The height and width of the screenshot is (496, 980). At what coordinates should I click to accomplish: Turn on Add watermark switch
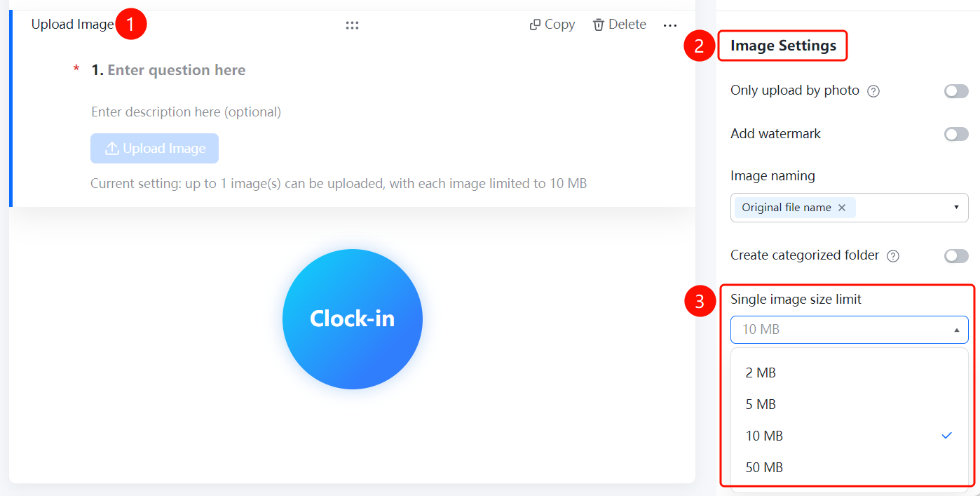point(956,134)
